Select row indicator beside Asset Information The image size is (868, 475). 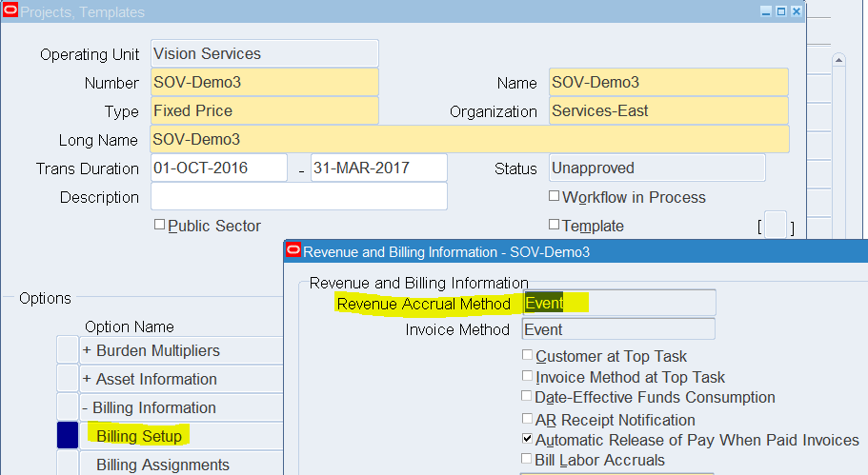(x=68, y=379)
